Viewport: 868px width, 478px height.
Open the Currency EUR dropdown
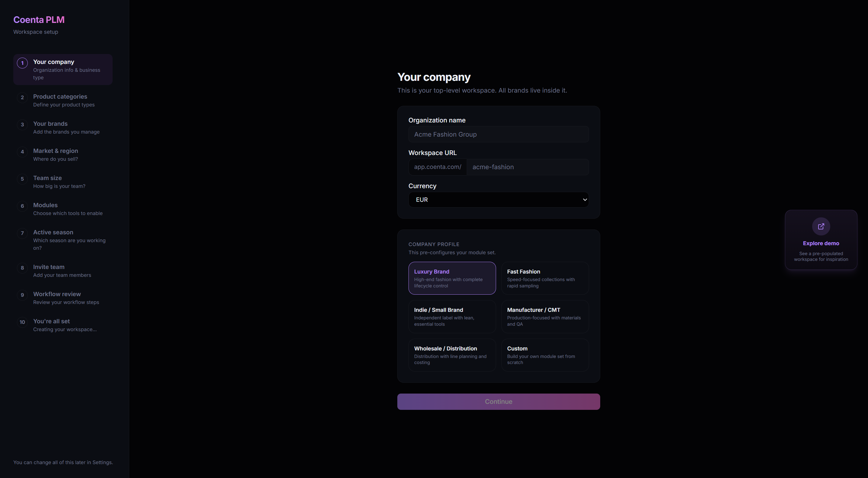(498, 200)
